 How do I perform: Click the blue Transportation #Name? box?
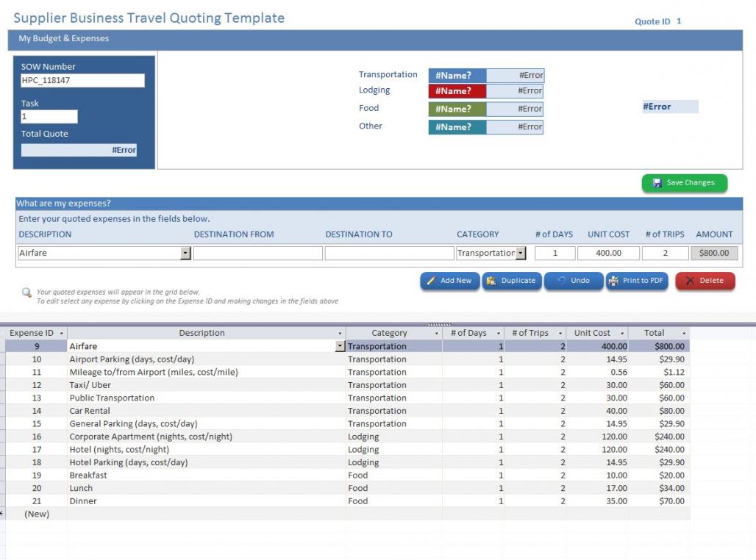pos(457,76)
